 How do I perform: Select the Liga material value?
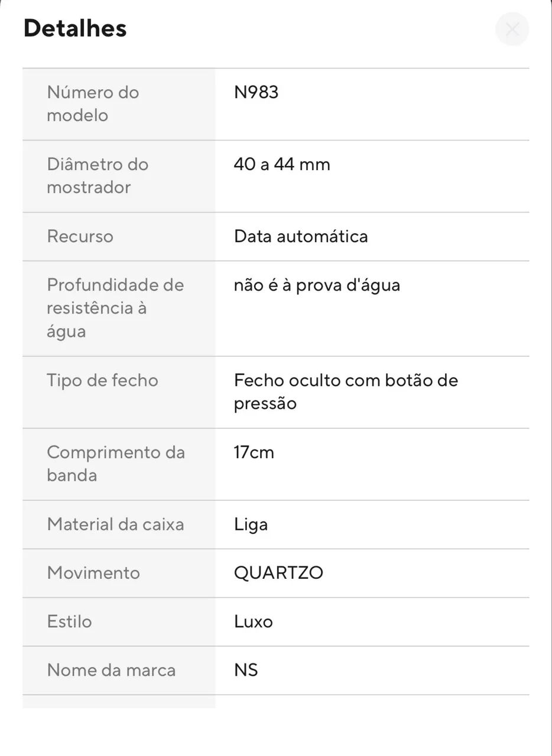pyautogui.click(x=251, y=525)
